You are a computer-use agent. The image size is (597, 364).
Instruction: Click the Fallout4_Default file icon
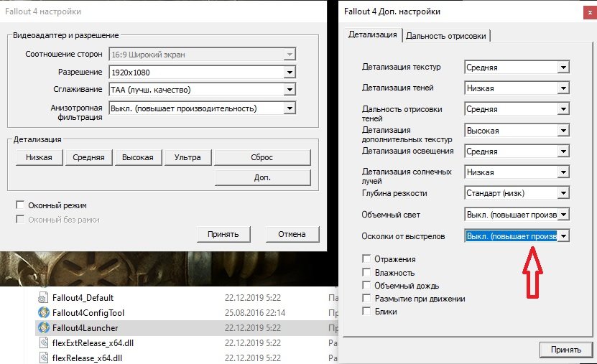click(x=43, y=297)
